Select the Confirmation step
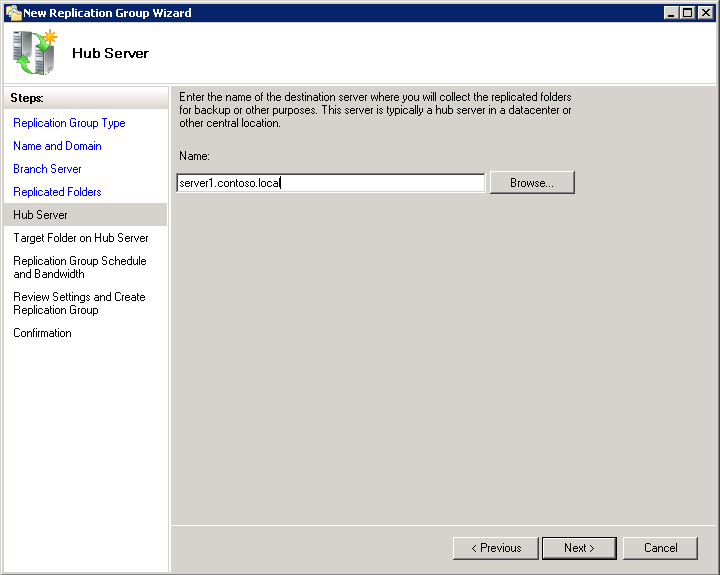 [42, 333]
